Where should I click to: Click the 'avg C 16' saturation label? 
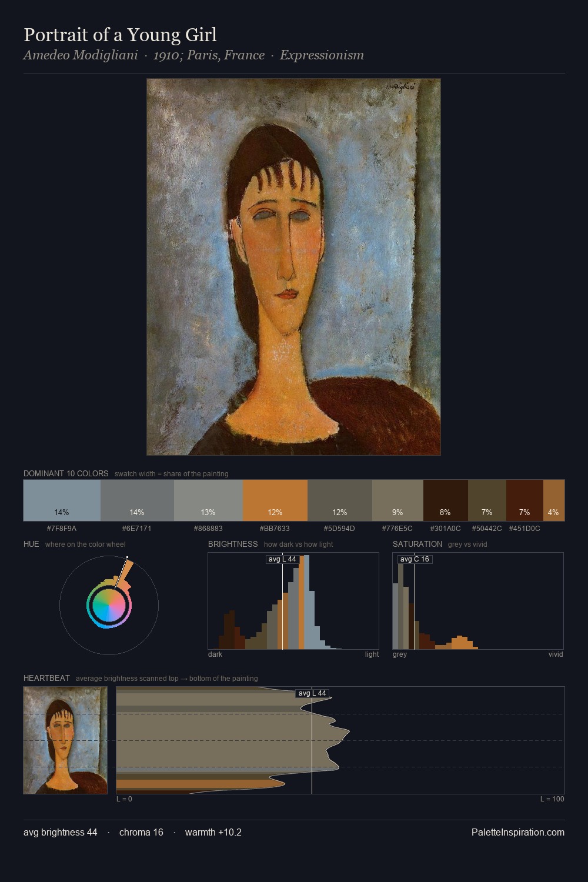[x=415, y=559]
